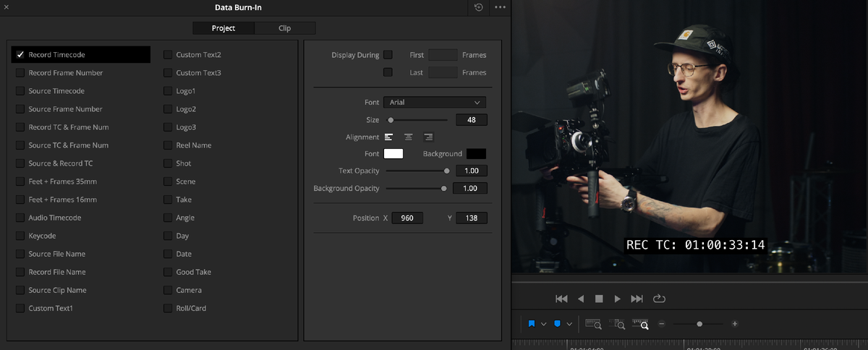
Task: Click the Text Opacity slider handle
Action: coord(446,171)
